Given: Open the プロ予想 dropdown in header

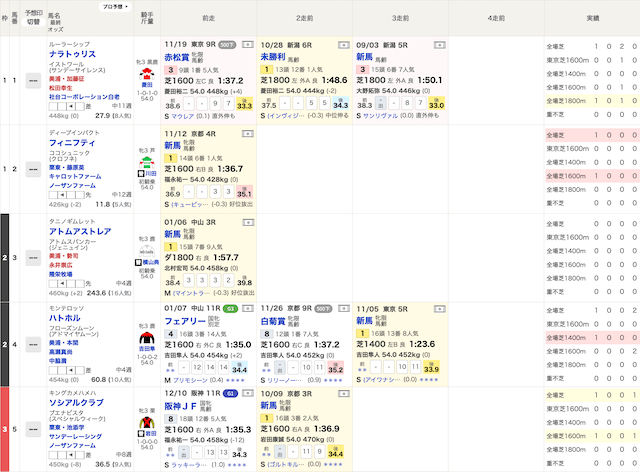Looking at the screenshot, I should pyautogui.click(x=113, y=6).
